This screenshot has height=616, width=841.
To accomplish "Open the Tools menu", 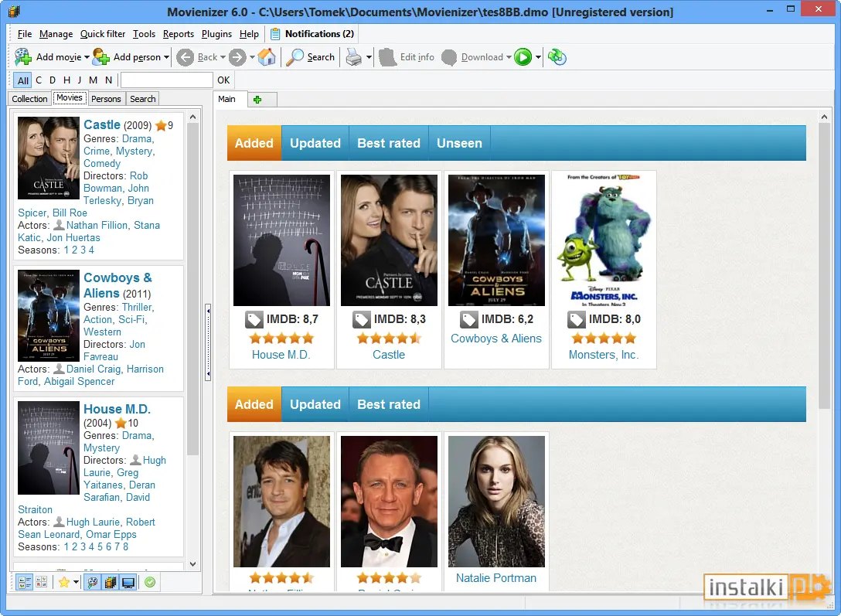I will tap(144, 34).
